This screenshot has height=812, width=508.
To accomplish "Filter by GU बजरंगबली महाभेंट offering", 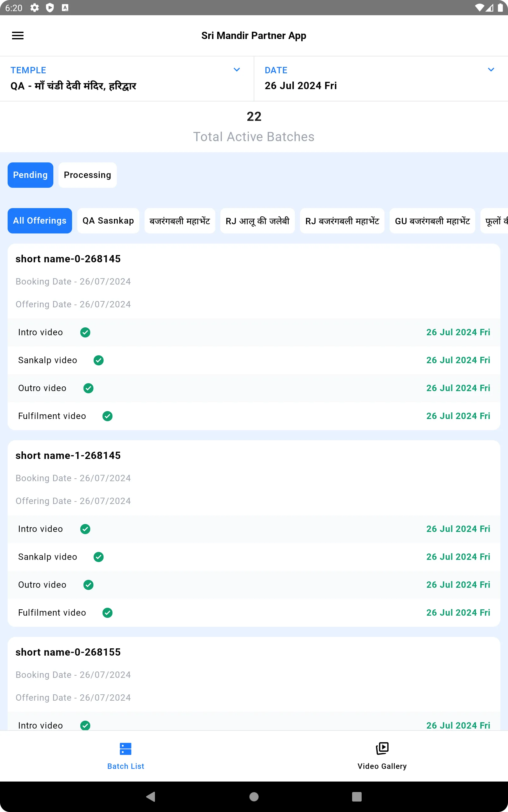I will [432, 221].
